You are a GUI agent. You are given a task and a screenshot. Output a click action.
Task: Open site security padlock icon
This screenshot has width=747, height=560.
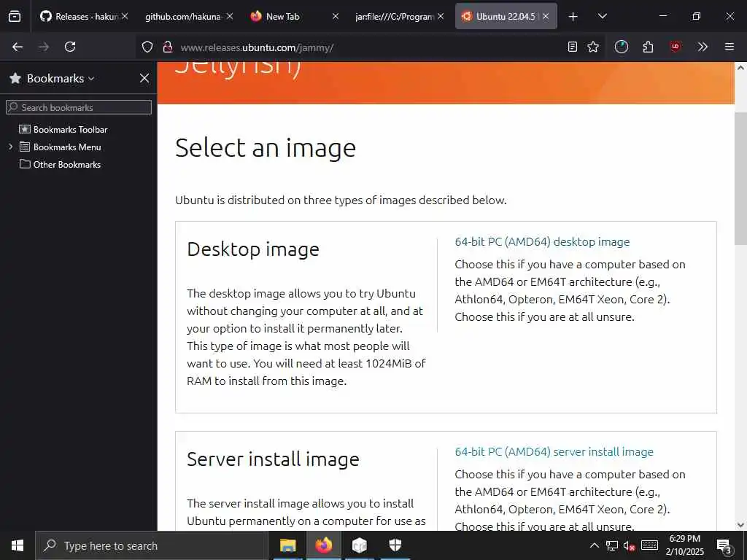pyautogui.click(x=168, y=47)
